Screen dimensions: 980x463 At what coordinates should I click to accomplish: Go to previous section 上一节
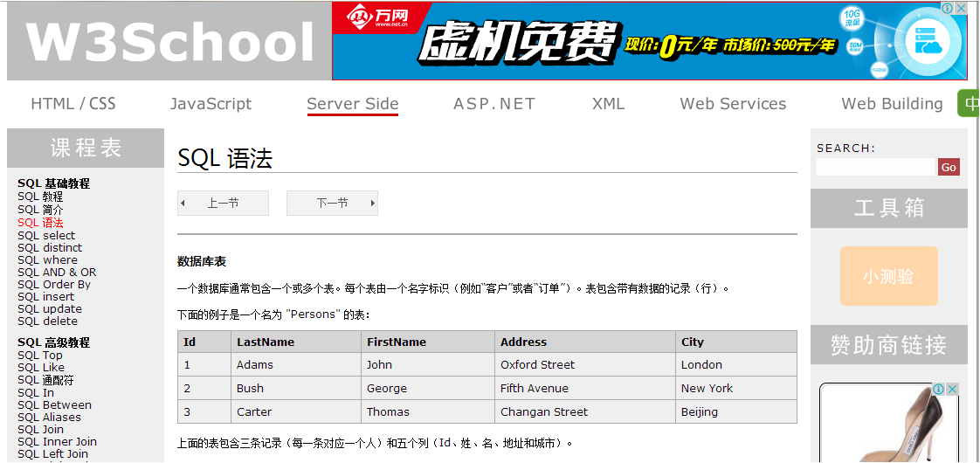point(223,203)
